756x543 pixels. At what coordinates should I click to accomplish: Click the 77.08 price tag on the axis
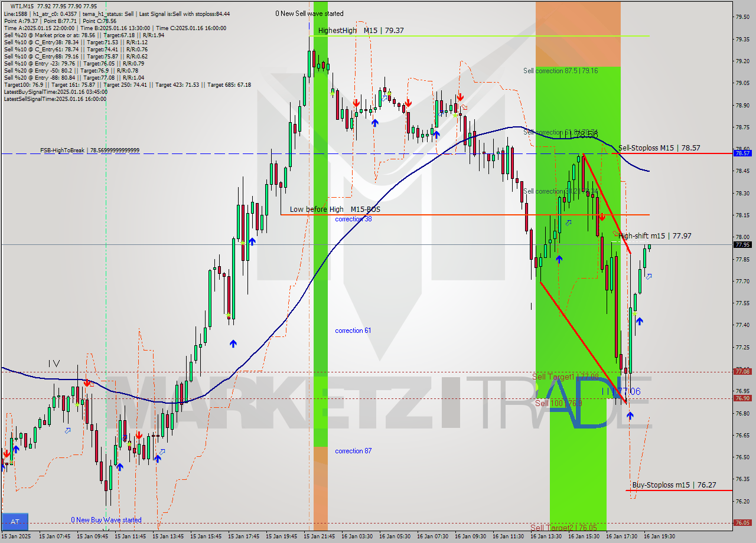742,371
